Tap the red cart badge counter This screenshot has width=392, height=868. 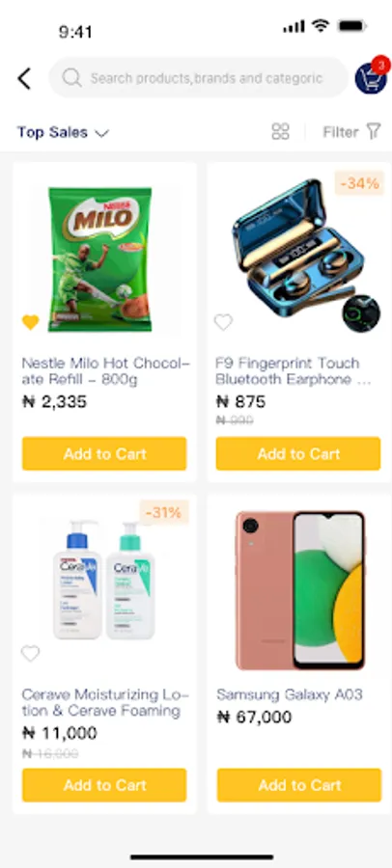380,66
